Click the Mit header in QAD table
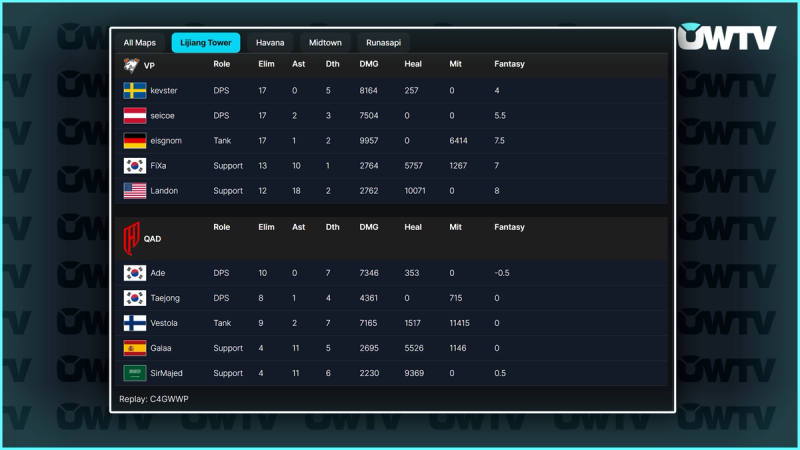Viewport: 800px width, 450px height. tap(455, 227)
